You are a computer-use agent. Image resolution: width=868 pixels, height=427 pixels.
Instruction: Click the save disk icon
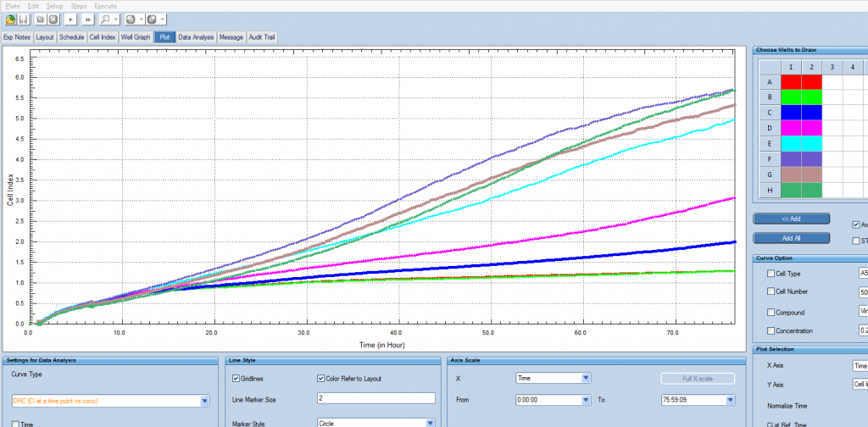point(24,19)
